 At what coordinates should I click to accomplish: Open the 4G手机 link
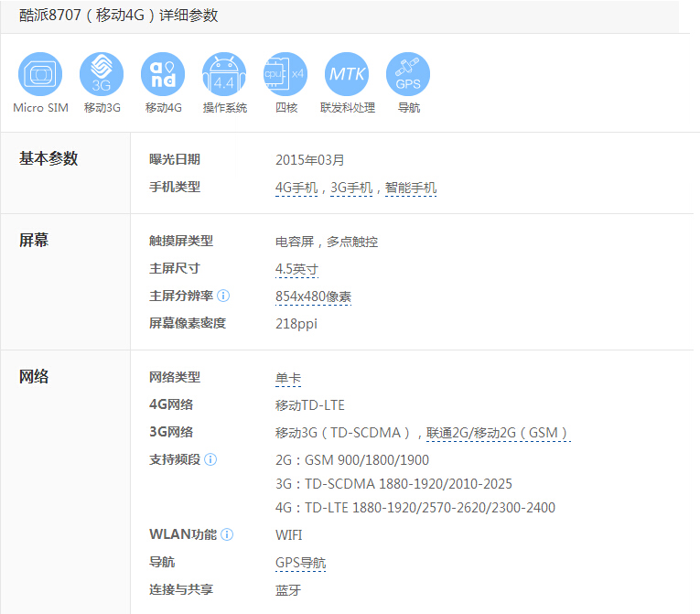(x=296, y=188)
